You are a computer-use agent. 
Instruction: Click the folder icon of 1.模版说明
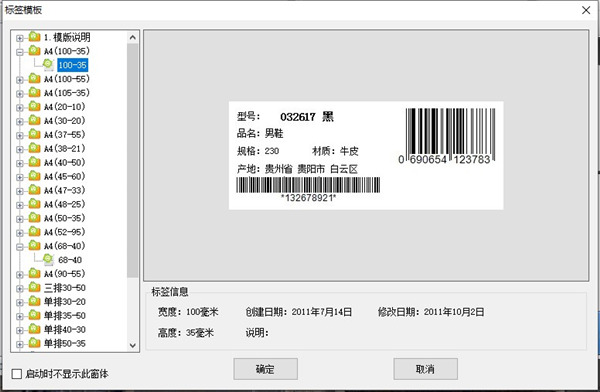(34, 37)
